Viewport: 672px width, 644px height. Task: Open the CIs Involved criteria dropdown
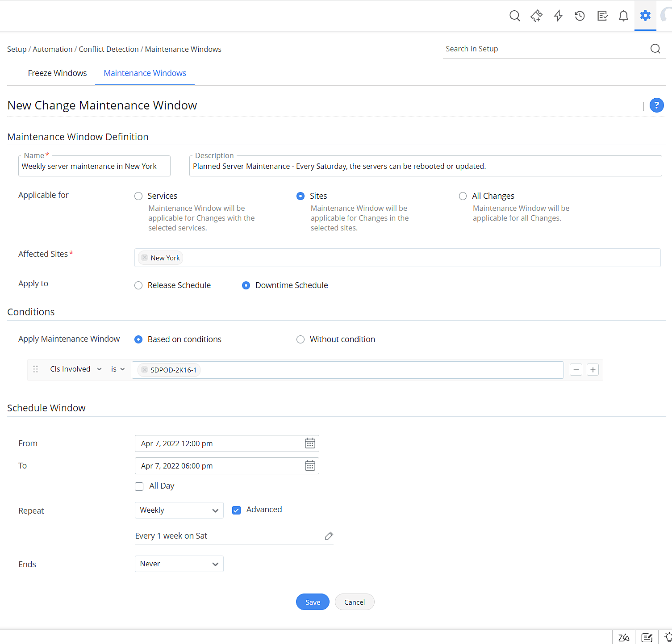[75, 369]
